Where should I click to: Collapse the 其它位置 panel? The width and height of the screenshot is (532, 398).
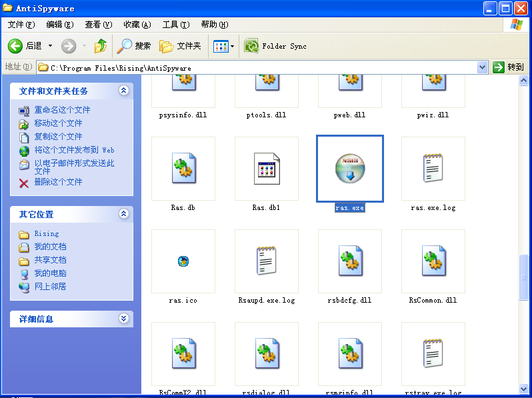tap(123, 213)
